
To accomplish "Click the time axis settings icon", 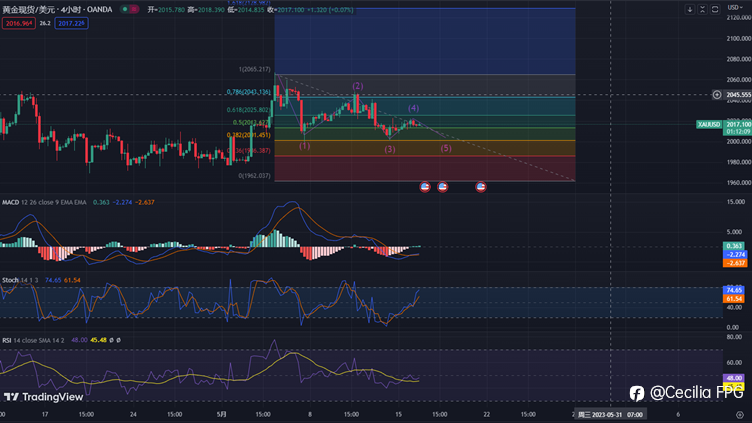I will (x=740, y=415).
